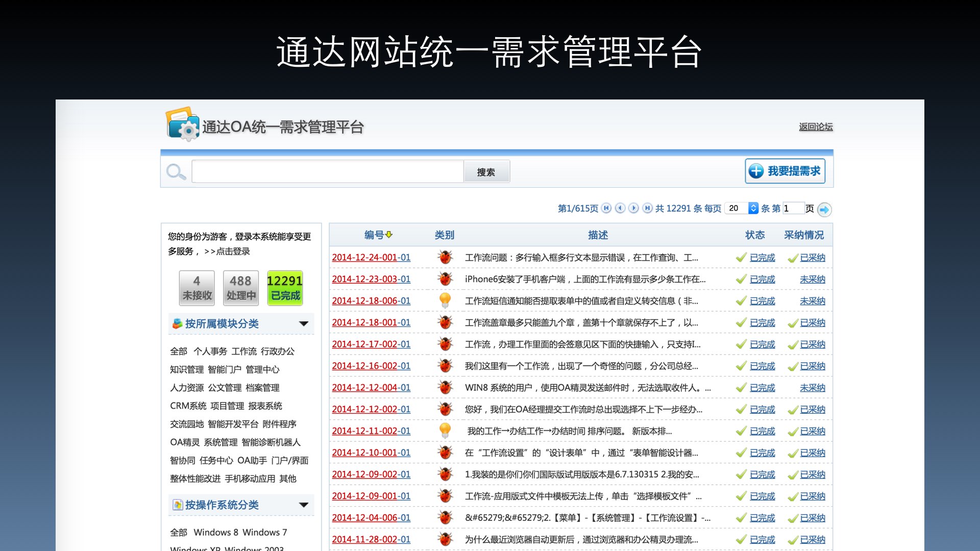This screenshot has height=551, width=980.
Task: Click the sort arrow beside 编号 header
Action: pyautogui.click(x=389, y=235)
